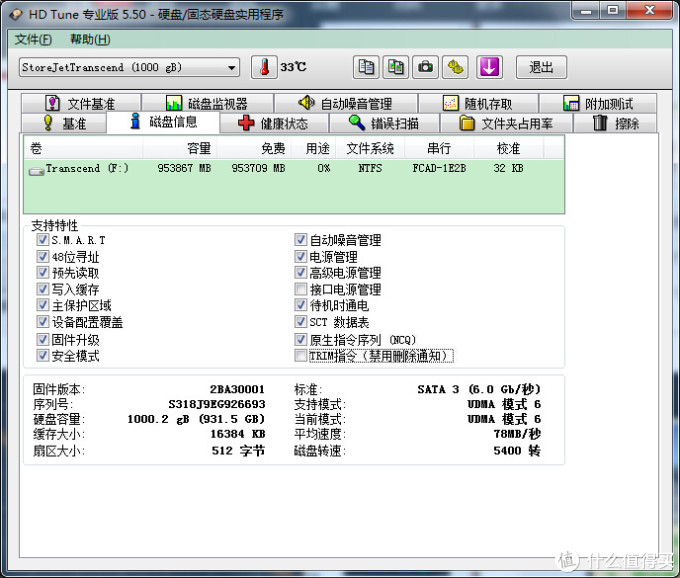The height and width of the screenshot is (578, 680).
Task: Toggle the 主保护区域 checkbox
Action: point(42,305)
